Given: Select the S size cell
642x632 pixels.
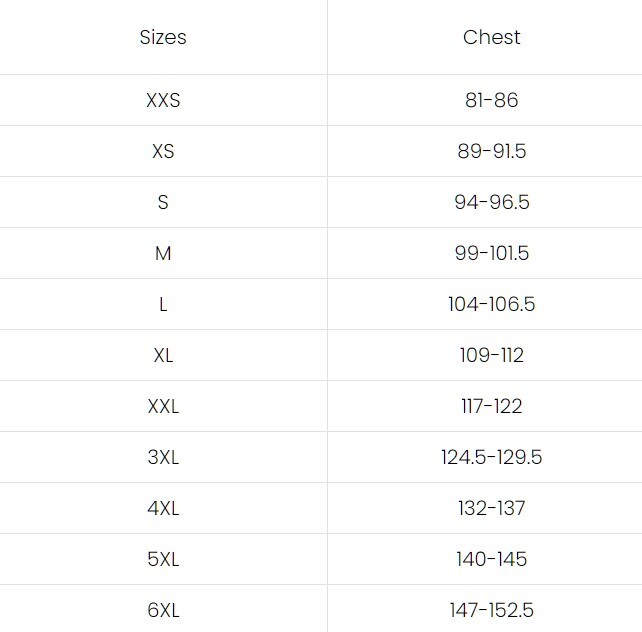Looking at the screenshot, I should pyautogui.click(x=163, y=202).
